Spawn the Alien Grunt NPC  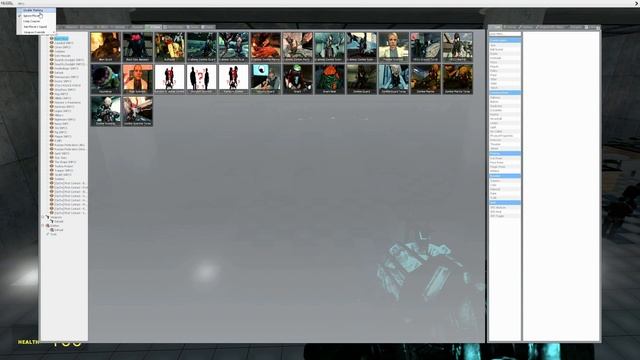(106, 47)
